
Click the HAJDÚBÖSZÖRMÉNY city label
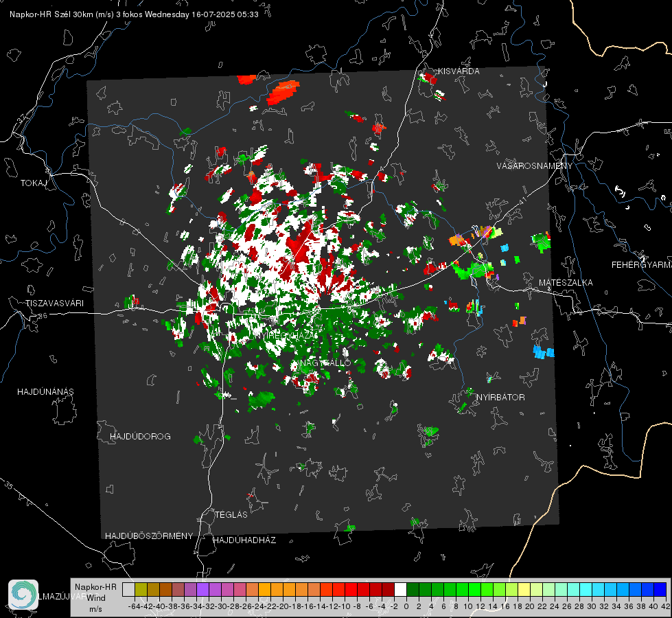(149, 536)
